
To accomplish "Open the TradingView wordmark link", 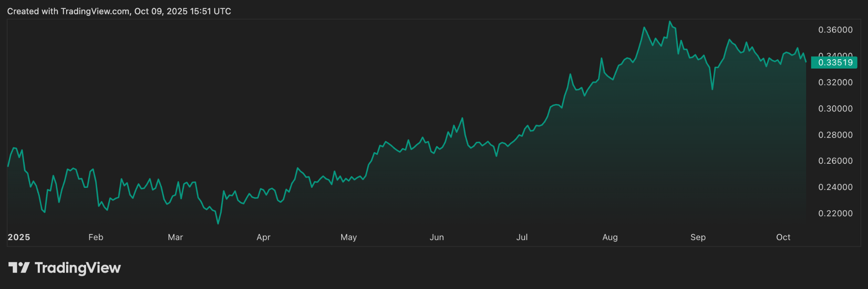I will 78,268.
